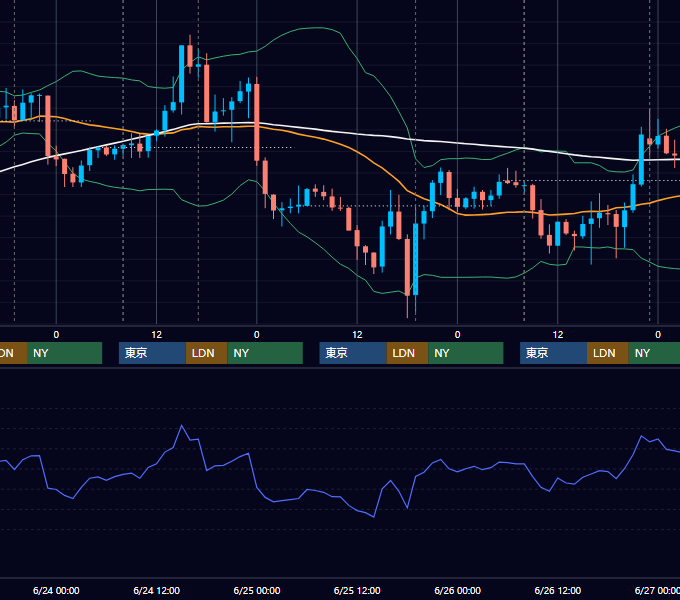Image resolution: width=680 pixels, height=600 pixels.
Task: Click the 12 hour label above 6/25 東京 block
Action: click(357, 335)
